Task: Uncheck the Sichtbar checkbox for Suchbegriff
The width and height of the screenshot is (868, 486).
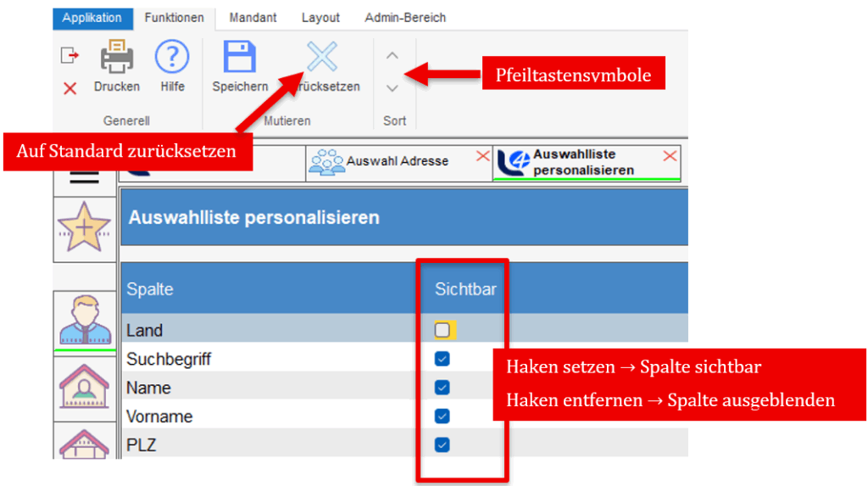Action: coord(442,359)
